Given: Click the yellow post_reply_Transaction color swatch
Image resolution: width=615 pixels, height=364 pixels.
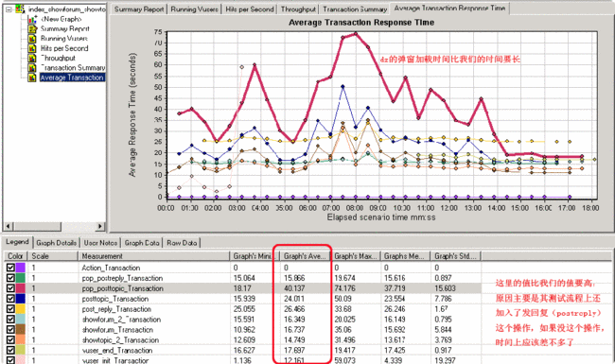Looking at the screenshot, I should point(21,309).
